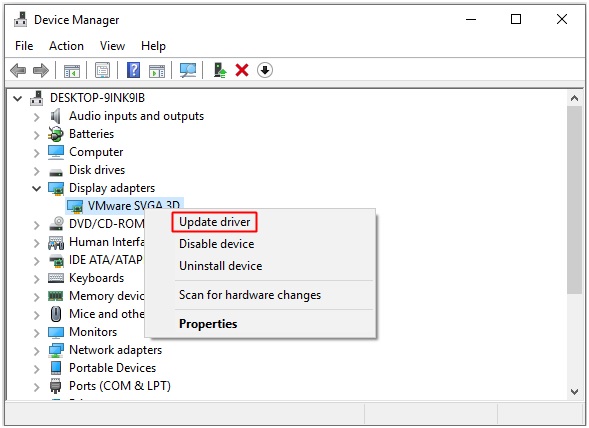
Task: Click the Display adapters category icon
Action: pos(56,188)
